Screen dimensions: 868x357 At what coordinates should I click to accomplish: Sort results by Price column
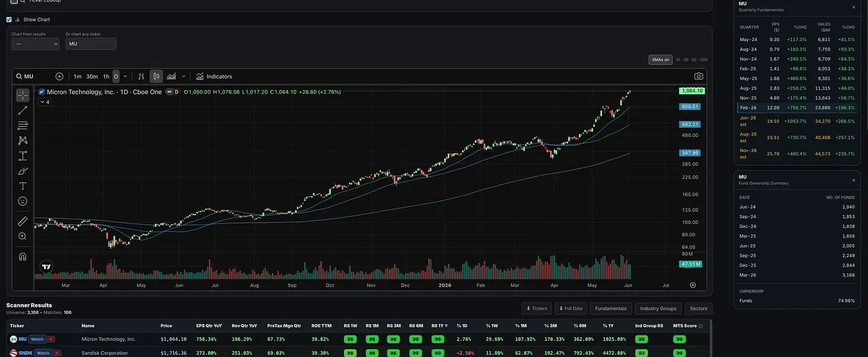click(x=166, y=325)
